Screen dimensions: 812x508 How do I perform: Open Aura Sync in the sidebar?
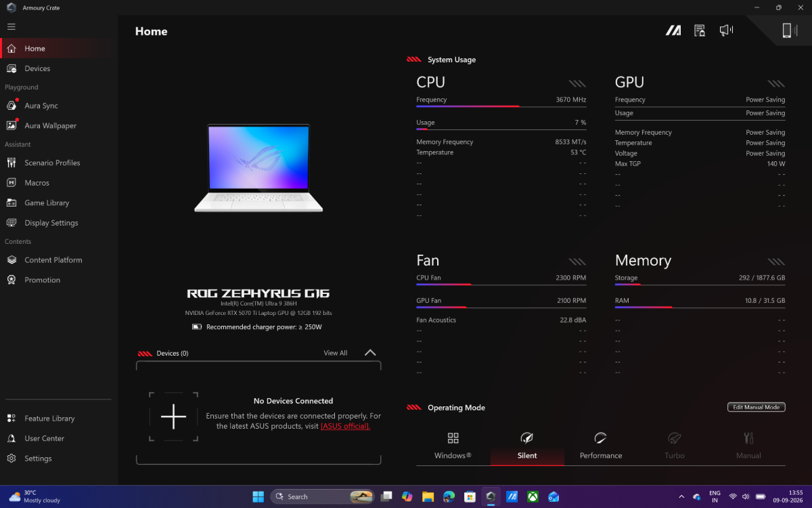(x=58, y=106)
